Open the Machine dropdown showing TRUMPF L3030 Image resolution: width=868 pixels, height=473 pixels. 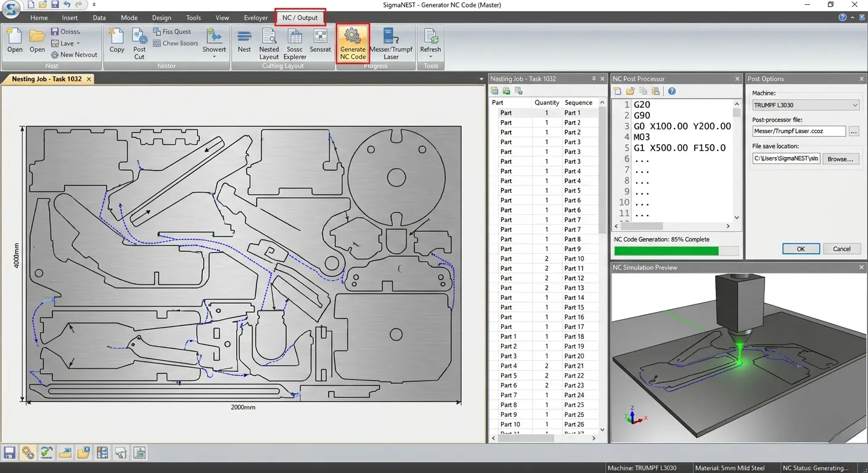pos(806,105)
